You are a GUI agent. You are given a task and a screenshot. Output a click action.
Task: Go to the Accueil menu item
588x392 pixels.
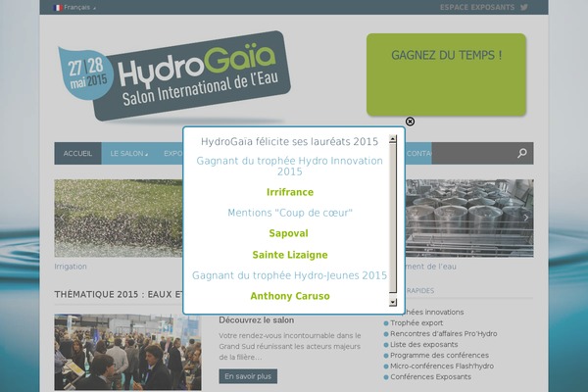(x=77, y=154)
